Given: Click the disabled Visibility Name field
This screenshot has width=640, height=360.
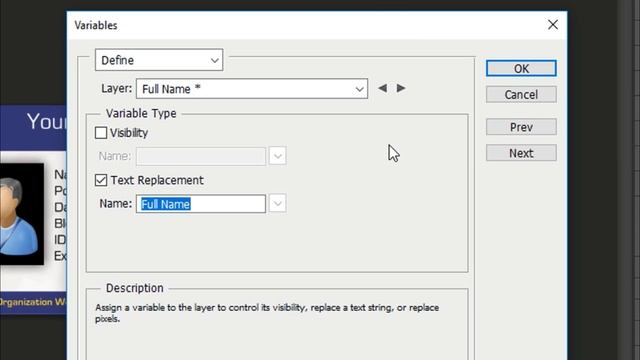Looking at the screenshot, I should pyautogui.click(x=201, y=156).
